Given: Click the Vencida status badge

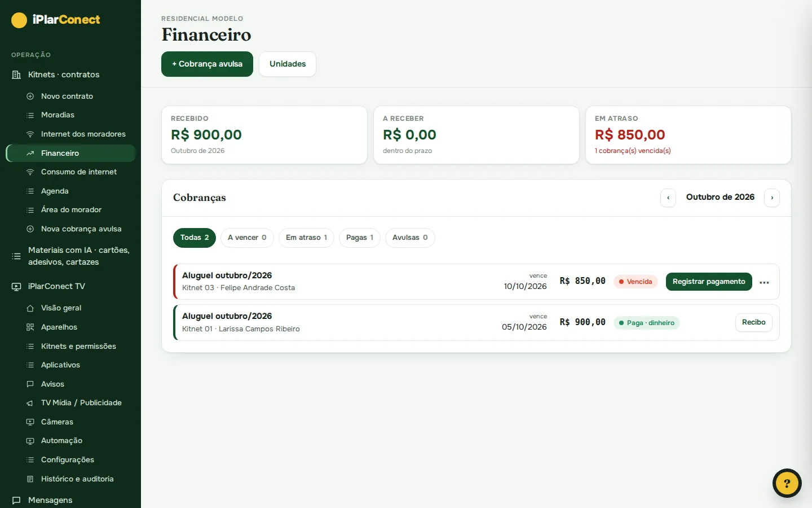Looking at the screenshot, I should pos(636,282).
